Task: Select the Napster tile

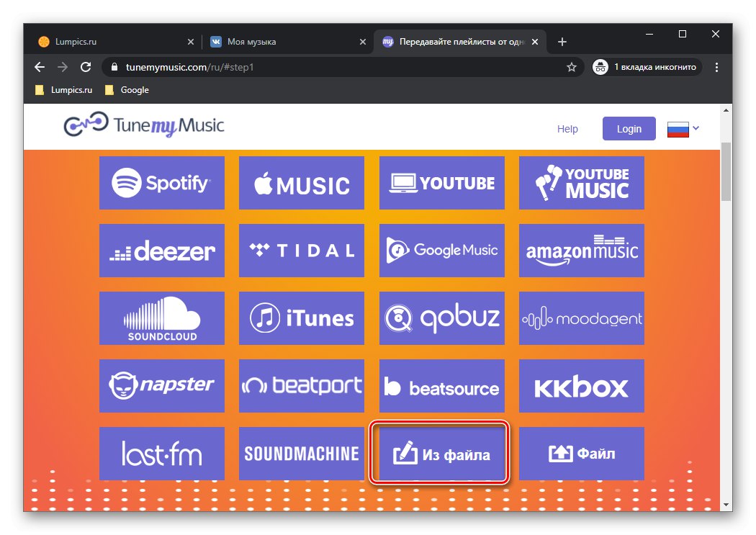Action: 162,386
